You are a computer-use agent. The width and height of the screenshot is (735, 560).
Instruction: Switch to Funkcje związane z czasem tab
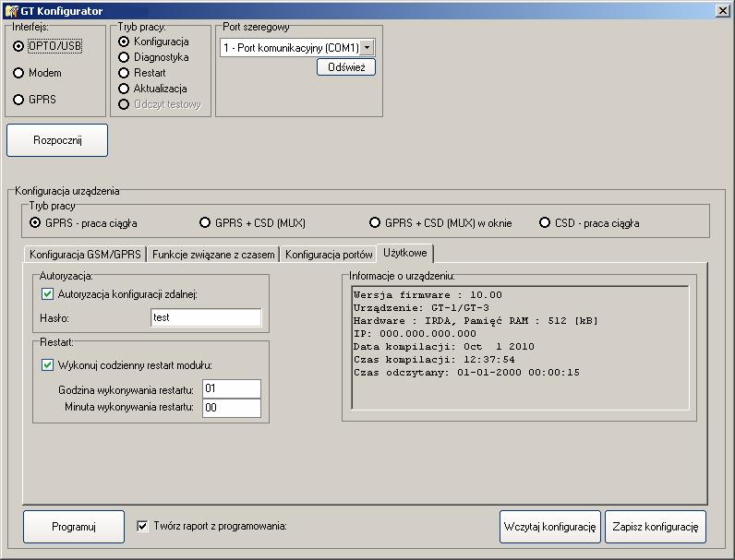213,255
